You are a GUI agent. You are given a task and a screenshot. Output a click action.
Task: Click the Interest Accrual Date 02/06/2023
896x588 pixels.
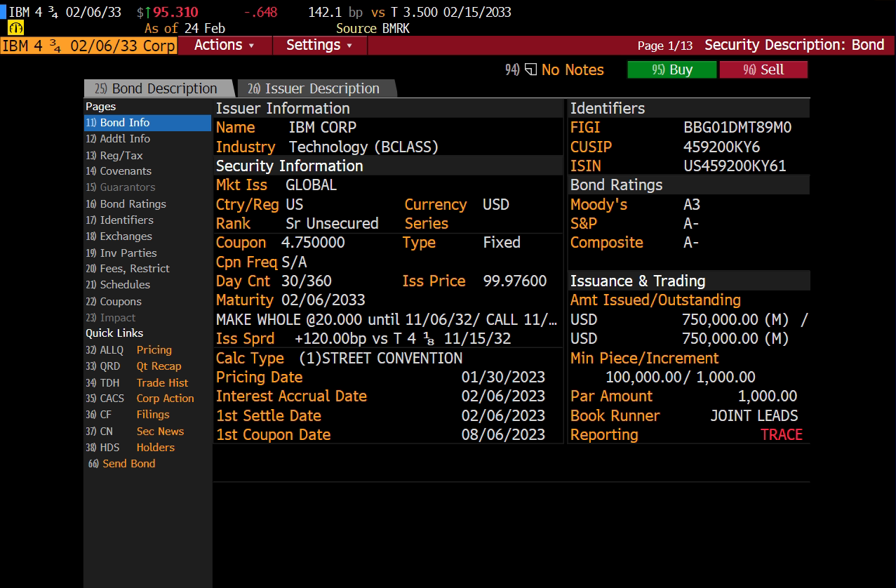point(503,396)
